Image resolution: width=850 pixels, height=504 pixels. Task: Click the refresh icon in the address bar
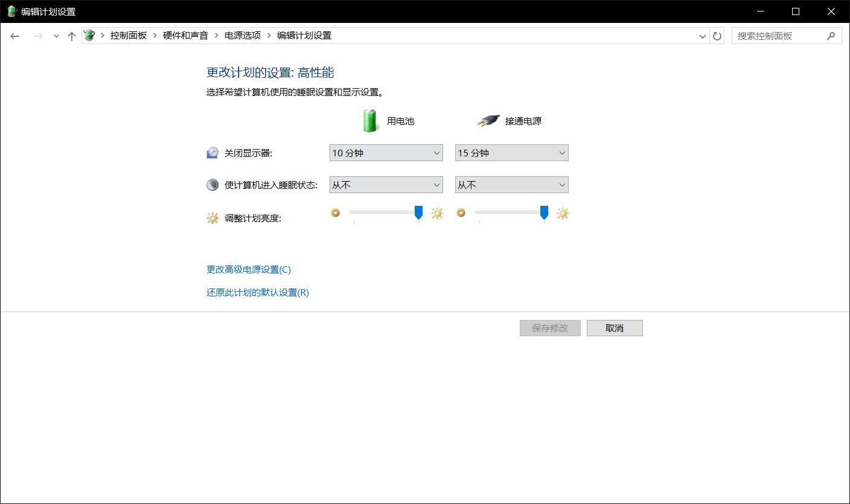pyautogui.click(x=717, y=36)
